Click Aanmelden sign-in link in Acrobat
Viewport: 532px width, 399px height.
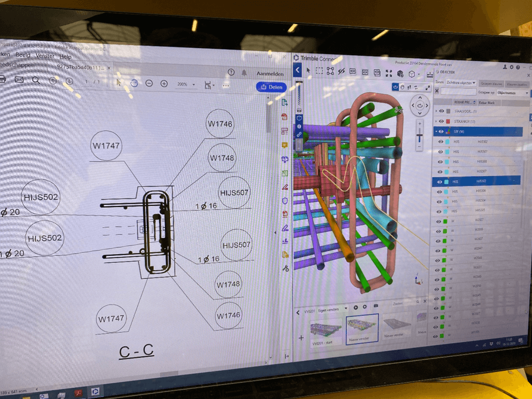tap(270, 73)
